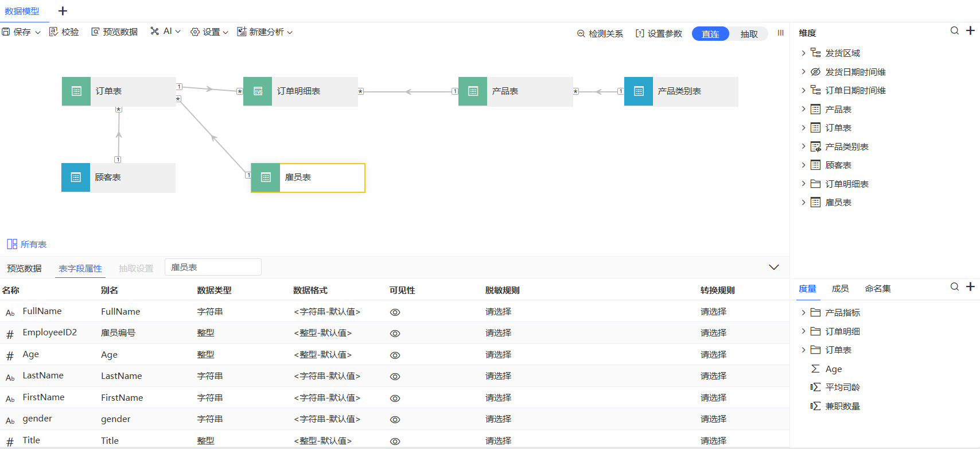
Task: Click 请选择 脱敏规则 for FullName row
Action: coord(498,312)
